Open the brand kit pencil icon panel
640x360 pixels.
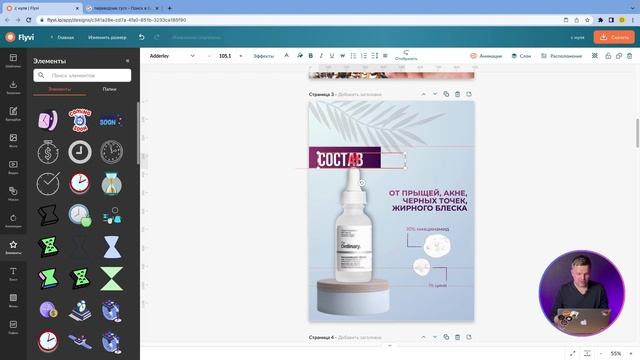click(13, 113)
